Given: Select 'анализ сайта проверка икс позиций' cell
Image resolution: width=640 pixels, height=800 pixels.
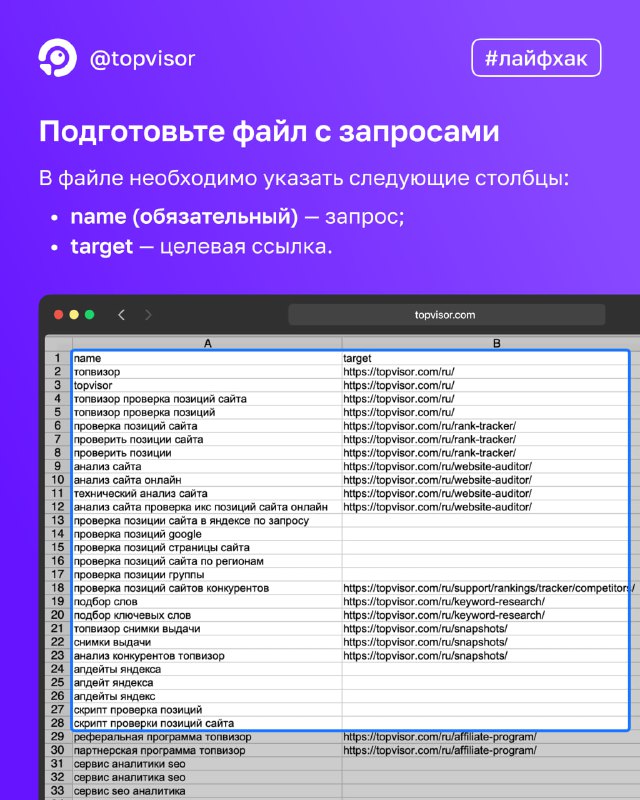Looking at the screenshot, I should point(207,507).
